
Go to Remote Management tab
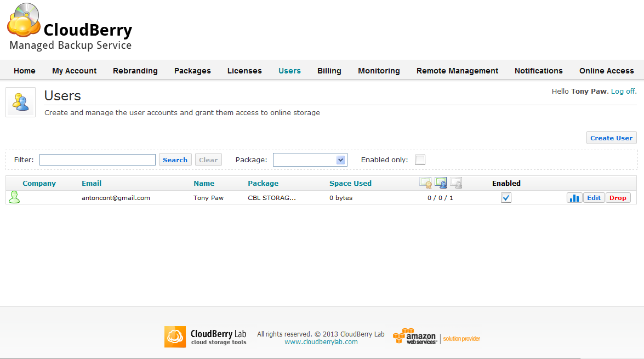click(457, 71)
